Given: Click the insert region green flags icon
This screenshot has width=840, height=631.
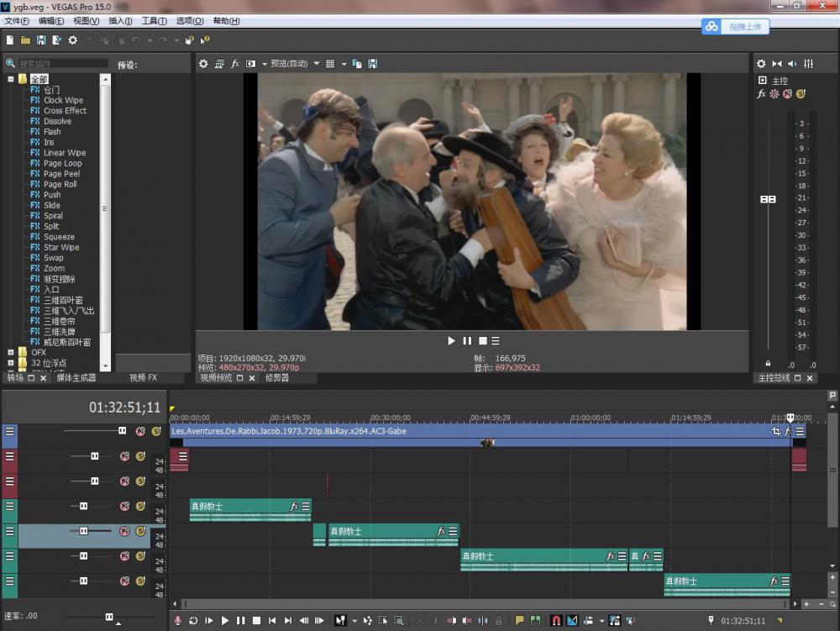Looking at the screenshot, I should pyautogui.click(x=535, y=620).
